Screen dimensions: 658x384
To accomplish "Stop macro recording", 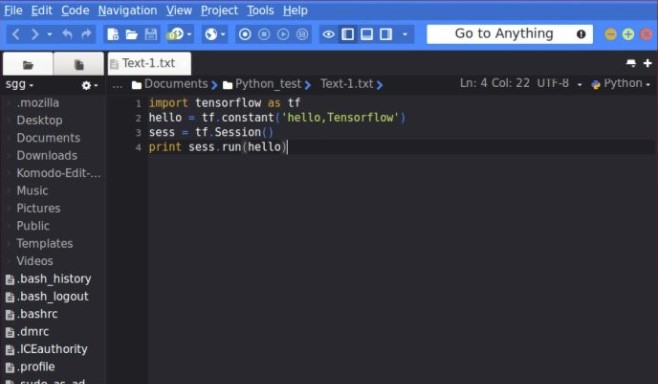I will (264, 34).
